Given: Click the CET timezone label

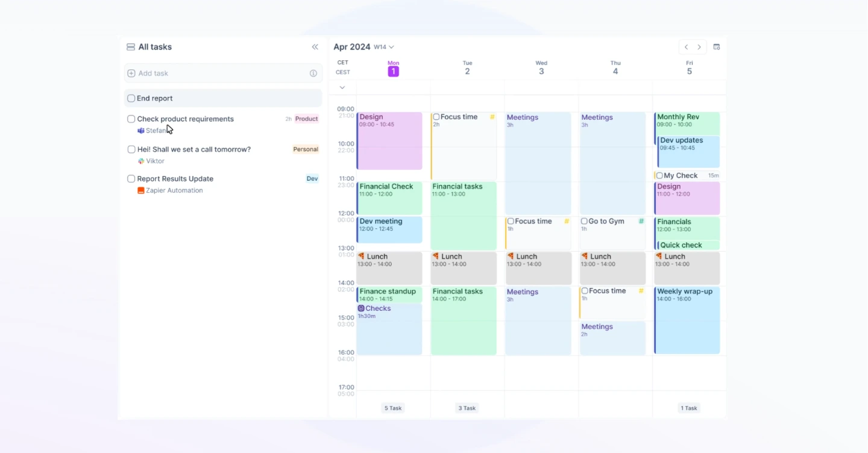Looking at the screenshot, I should tap(342, 63).
